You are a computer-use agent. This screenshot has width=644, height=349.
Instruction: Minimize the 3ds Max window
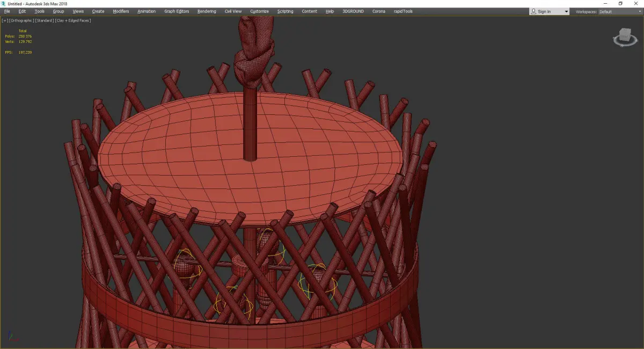tap(605, 3)
